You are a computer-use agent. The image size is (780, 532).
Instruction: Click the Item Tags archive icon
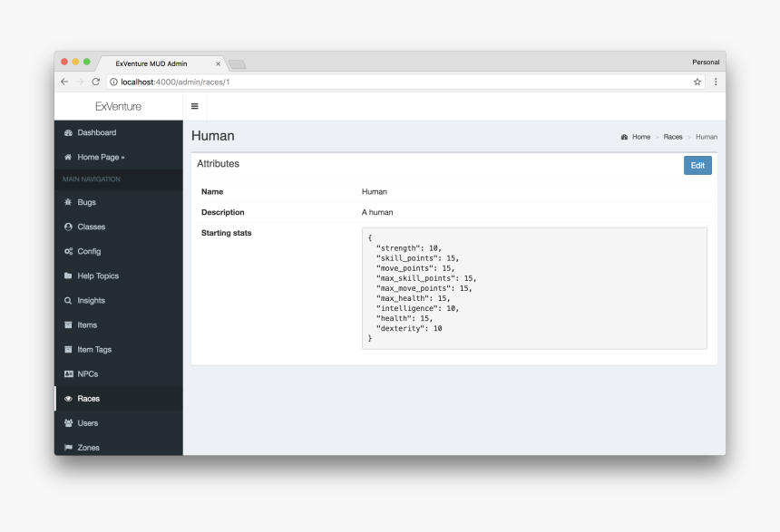[x=68, y=350]
